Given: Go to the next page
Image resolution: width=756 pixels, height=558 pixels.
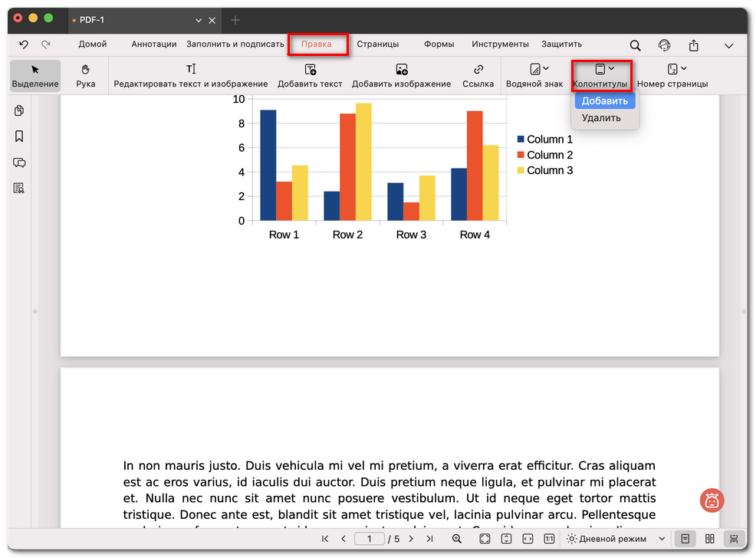Looking at the screenshot, I should (411, 539).
